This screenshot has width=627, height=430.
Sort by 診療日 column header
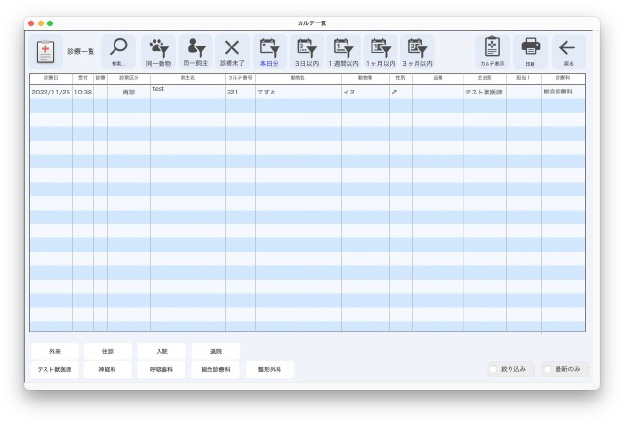(x=50, y=77)
